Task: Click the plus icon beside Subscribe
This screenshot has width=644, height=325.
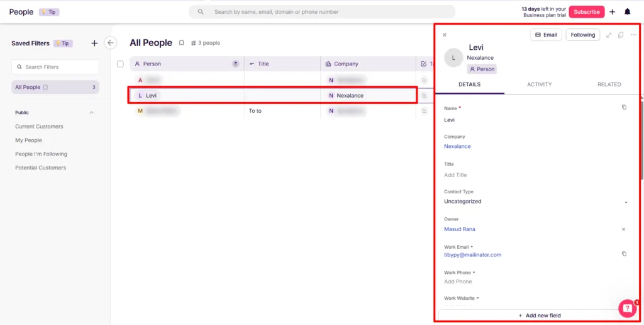Action: coord(613,12)
